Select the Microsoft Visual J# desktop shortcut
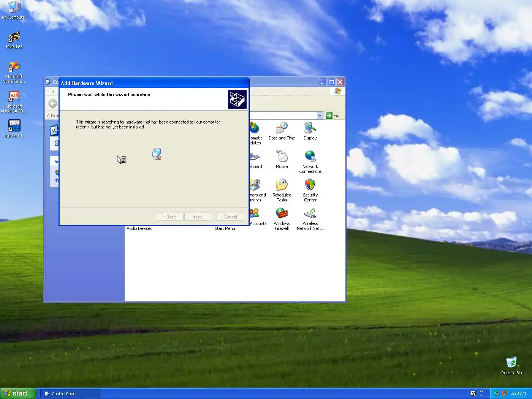This screenshot has width=532, height=399. pos(14,102)
